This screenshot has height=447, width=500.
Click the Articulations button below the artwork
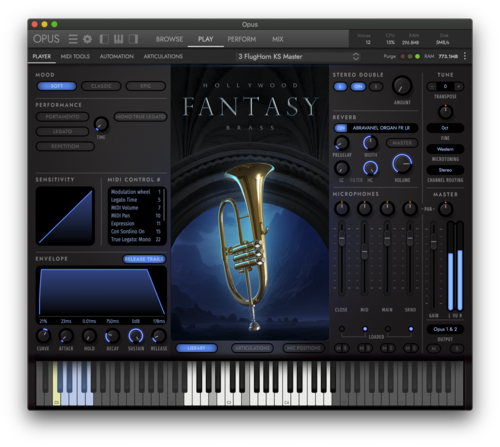252,348
